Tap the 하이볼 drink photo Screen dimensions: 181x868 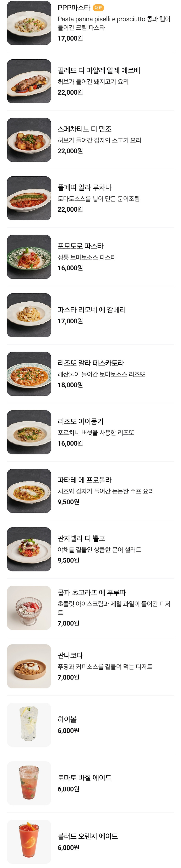29,725
